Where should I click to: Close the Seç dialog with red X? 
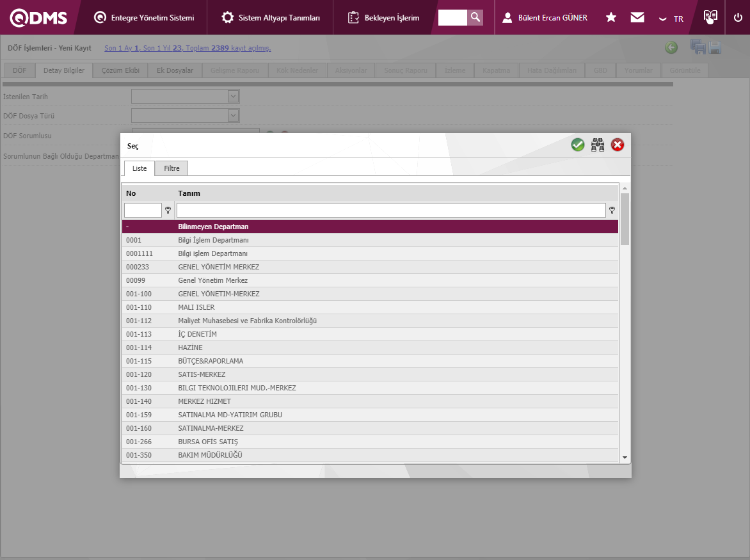618,145
